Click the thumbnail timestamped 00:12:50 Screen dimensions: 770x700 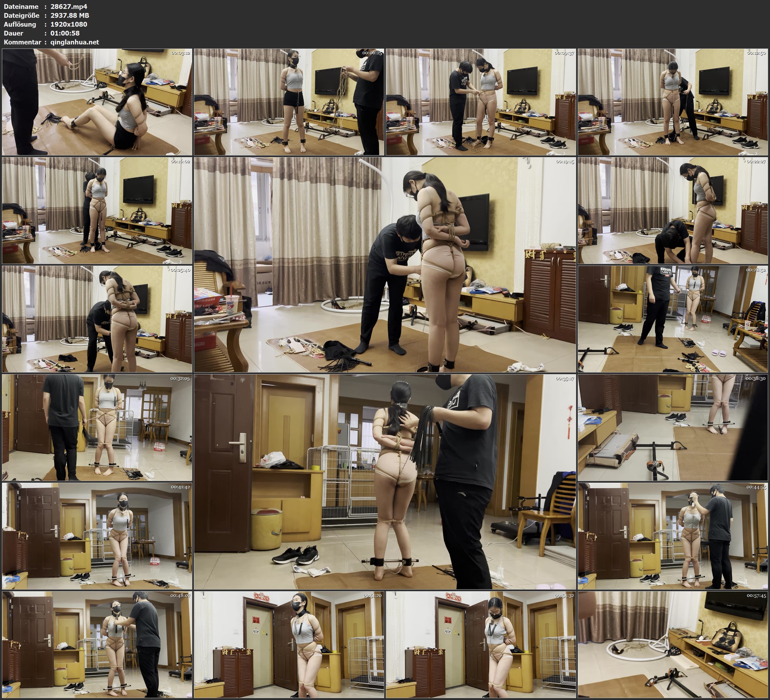673,102
